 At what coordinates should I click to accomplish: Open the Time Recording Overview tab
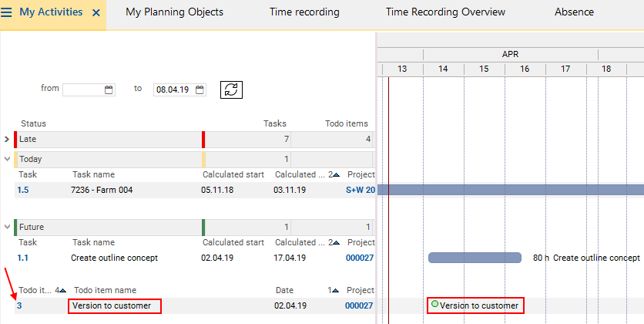pos(445,12)
